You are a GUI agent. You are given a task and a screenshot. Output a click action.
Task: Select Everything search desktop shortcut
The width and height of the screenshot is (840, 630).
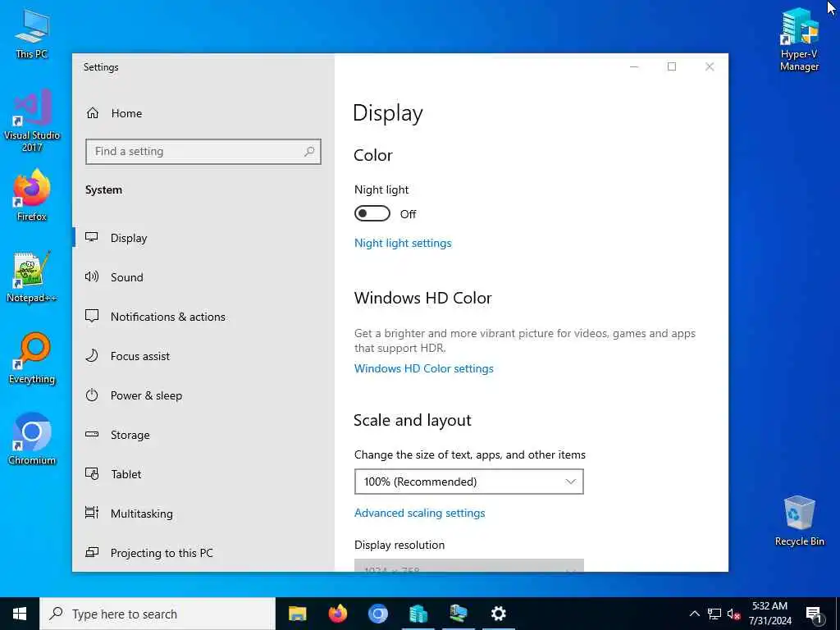point(32,358)
